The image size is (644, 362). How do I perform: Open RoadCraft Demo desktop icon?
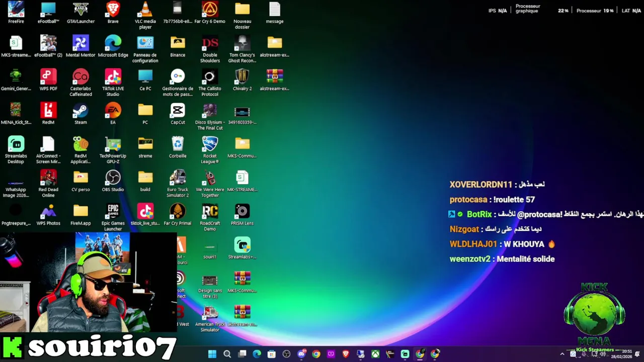(210, 217)
